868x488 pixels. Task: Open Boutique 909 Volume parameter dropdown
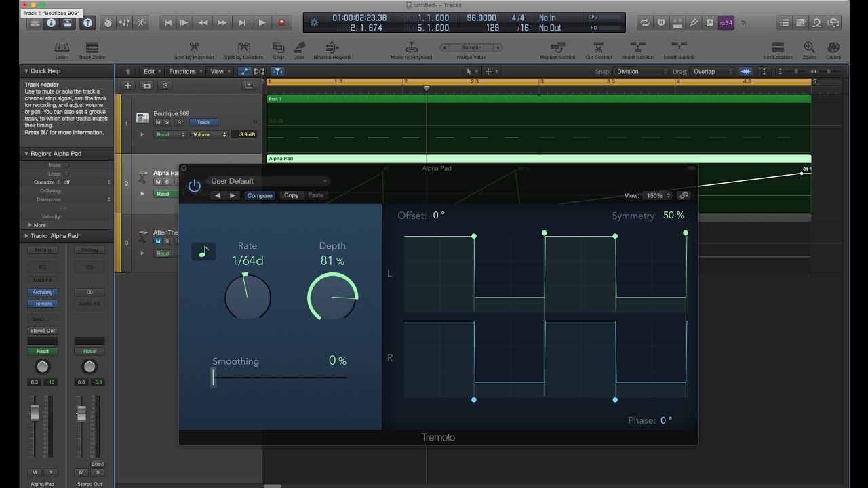pyautogui.click(x=210, y=134)
